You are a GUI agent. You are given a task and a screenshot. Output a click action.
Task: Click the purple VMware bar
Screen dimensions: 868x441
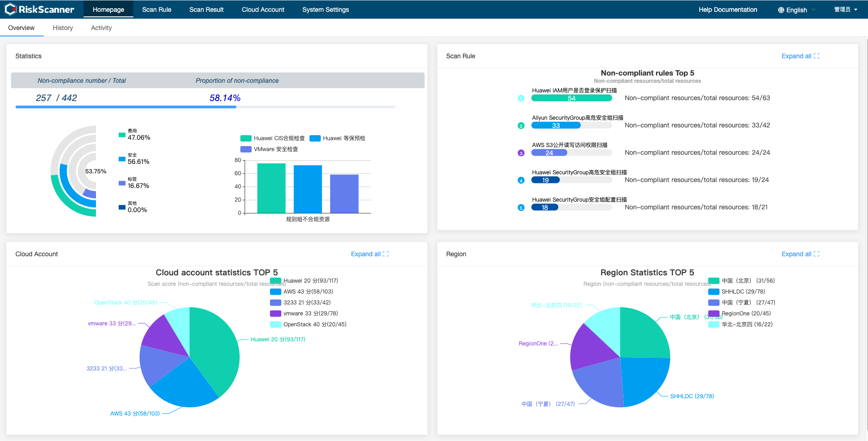click(x=344, y=194)
